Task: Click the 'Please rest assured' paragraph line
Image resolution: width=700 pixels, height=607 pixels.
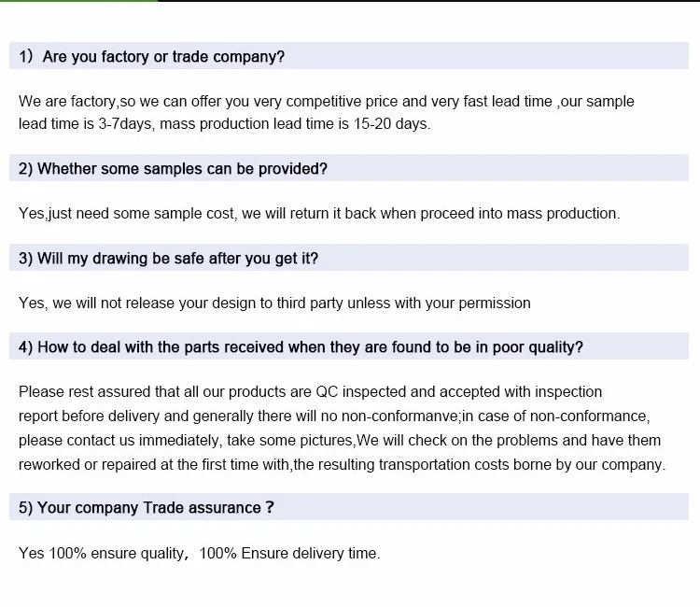Action: [x=310, y=391]
